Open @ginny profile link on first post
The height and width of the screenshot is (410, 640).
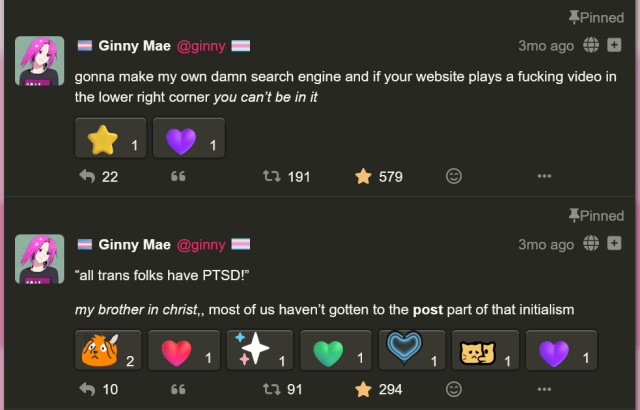pos(201,45)
